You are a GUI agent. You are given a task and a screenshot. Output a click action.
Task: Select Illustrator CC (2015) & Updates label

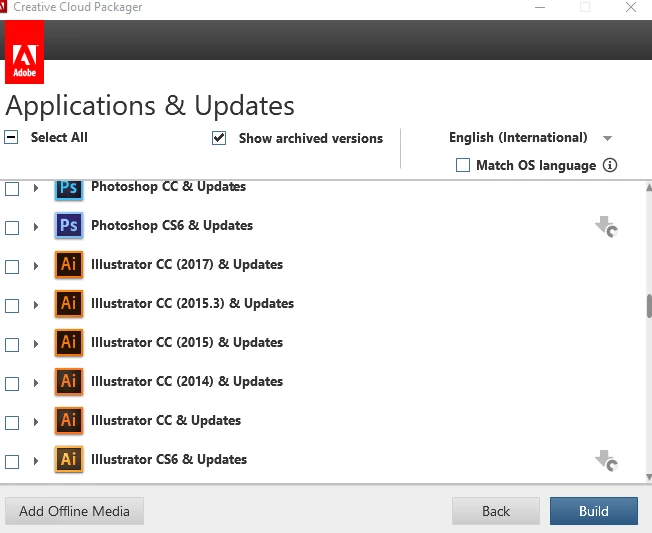point(187,343)
